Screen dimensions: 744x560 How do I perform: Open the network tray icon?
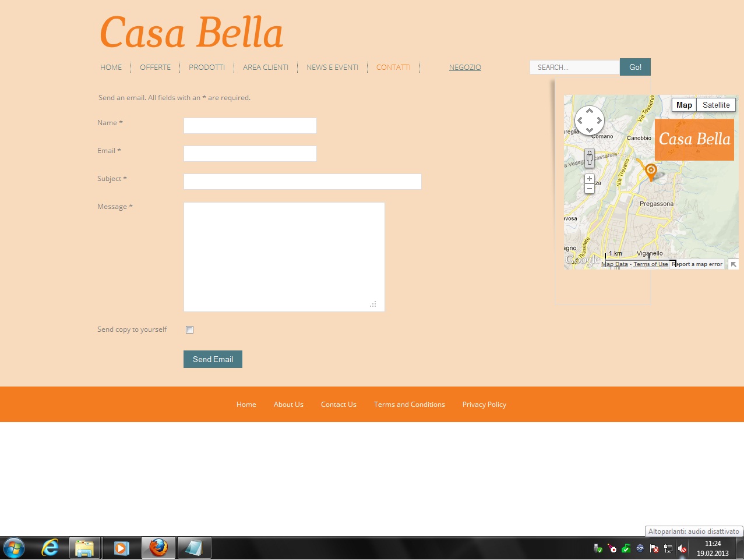668,548
